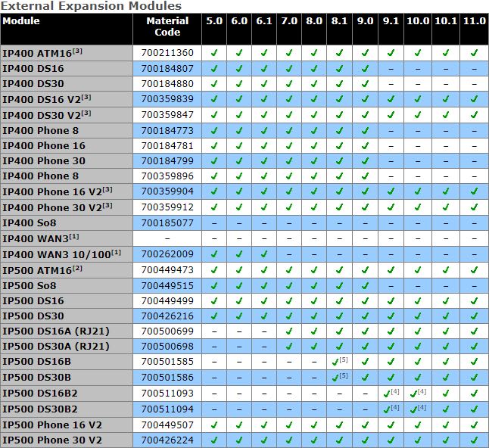489x448 pixels.
Task: Click IP500 DS30A checkmark under 11.0
Action: [x=475, y=346]
